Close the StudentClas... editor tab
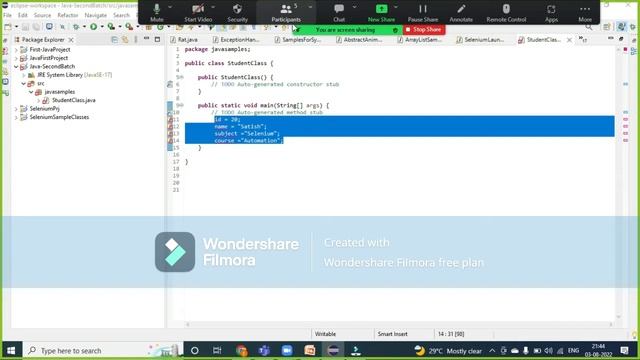The height and width of the screenshot is (360, 640). (569, 40)
